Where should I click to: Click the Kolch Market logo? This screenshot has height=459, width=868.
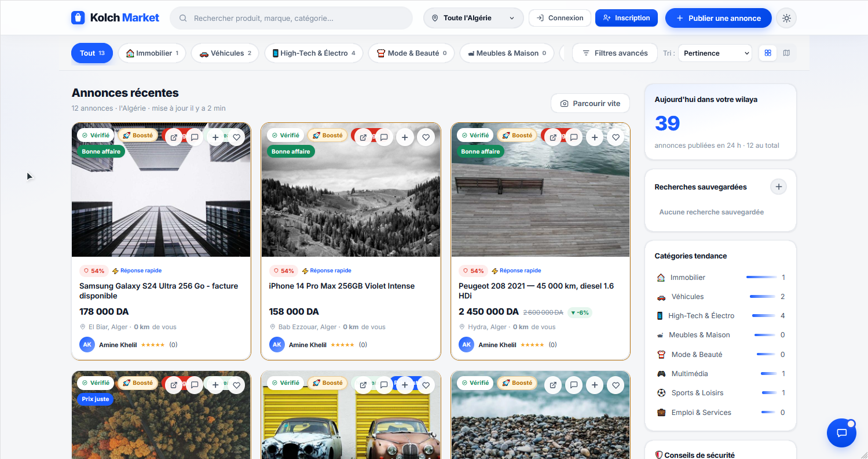pos(115,18)
